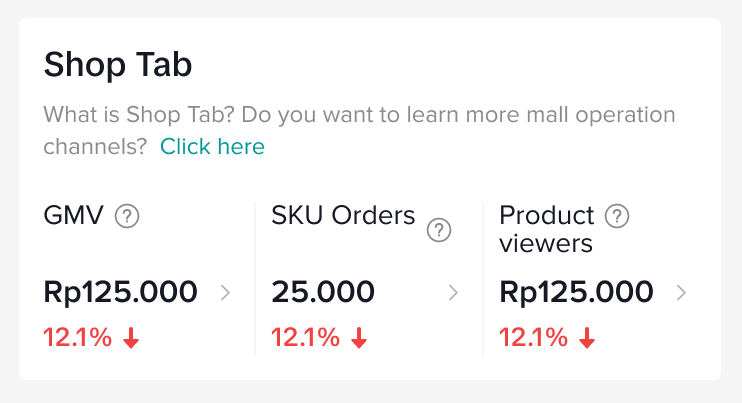Click the GMV metric label

tap(74, 215)
